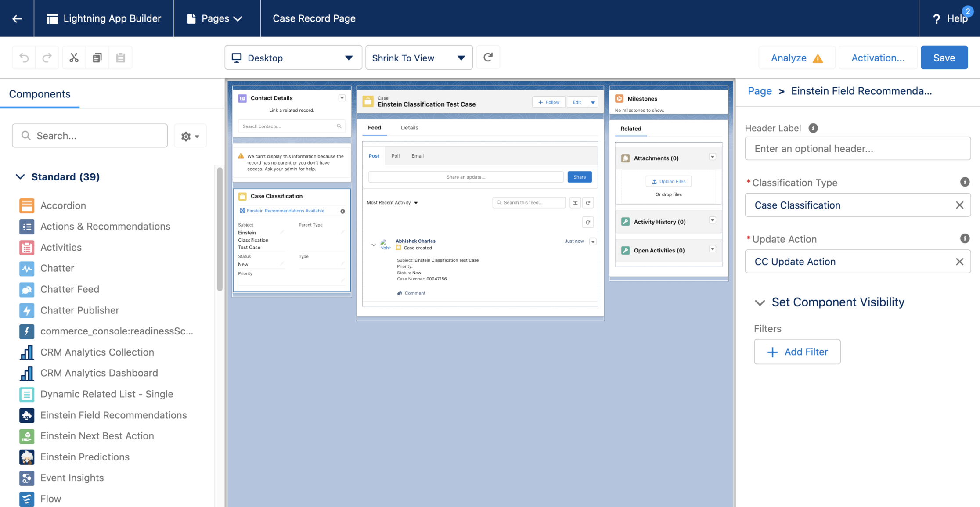Screen dimensions: 980x507
Task: Click the back arrow icon
Action: pyautogui.click(x=17, y=18)
